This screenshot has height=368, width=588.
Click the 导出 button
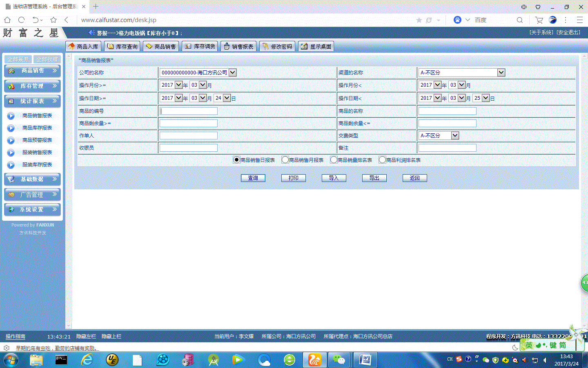374,178
